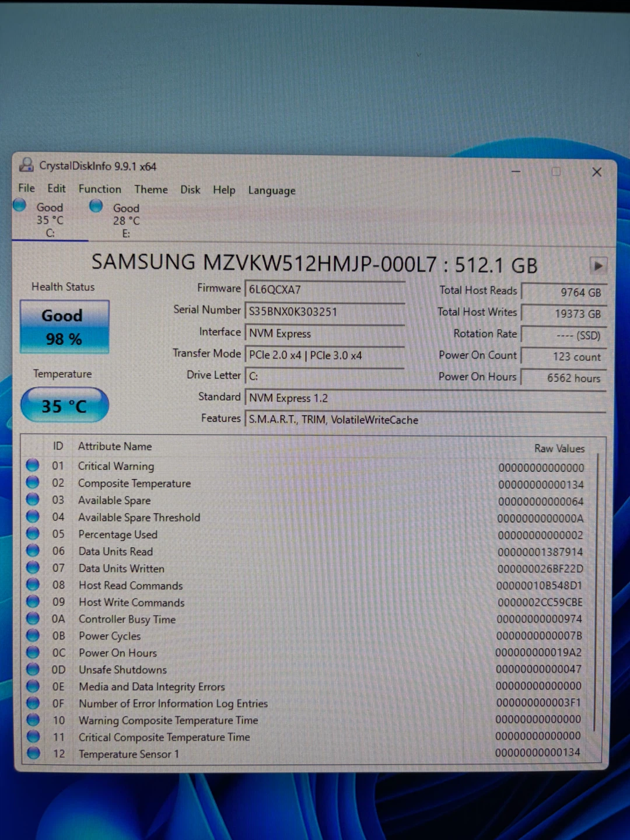Viewport: 630px width, 840px height.
Task: Click status orb for Available Spare row
Action: click(33, 499)
